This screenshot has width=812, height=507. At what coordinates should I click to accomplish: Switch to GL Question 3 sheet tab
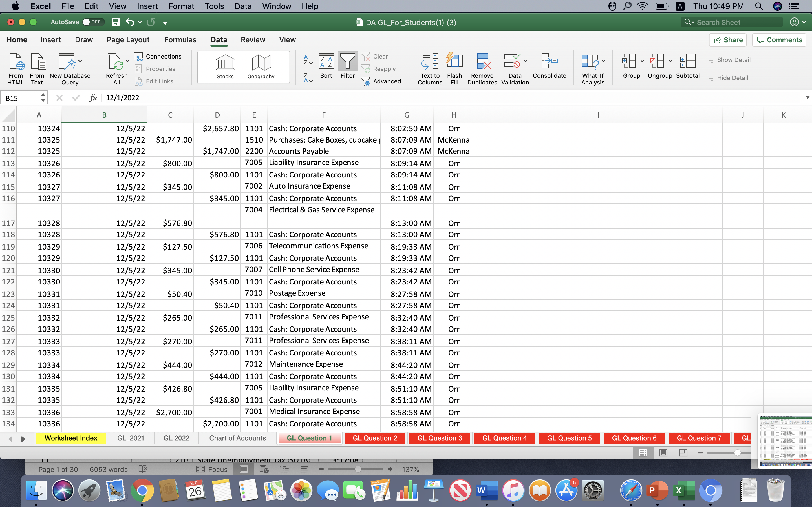click(440, 438)
